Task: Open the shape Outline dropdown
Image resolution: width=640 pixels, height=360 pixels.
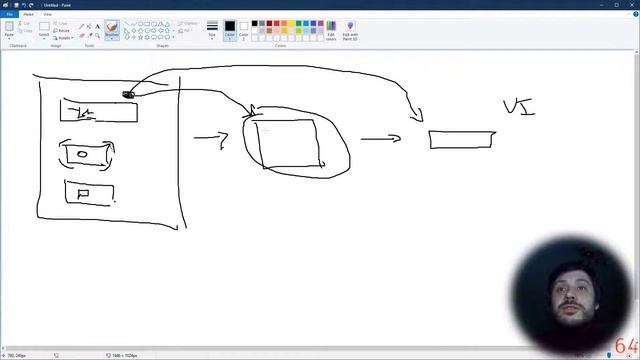Action: pos(188,24)
